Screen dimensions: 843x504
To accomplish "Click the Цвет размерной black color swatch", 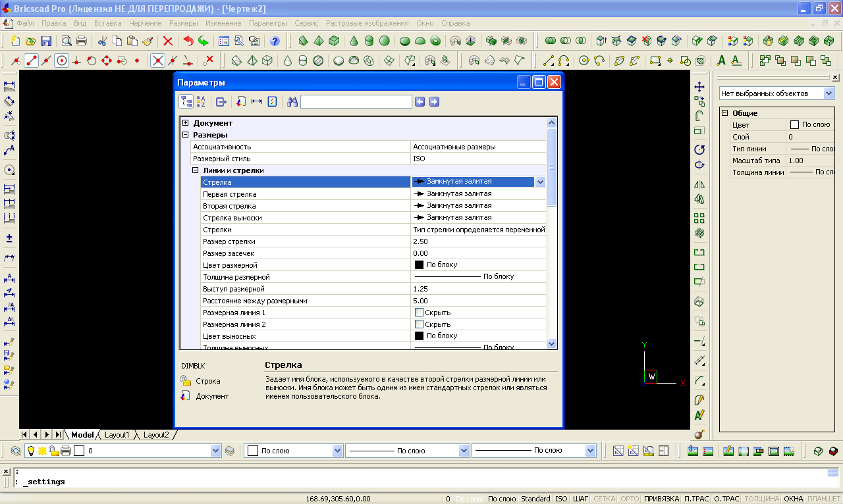I will pos(419,265).
